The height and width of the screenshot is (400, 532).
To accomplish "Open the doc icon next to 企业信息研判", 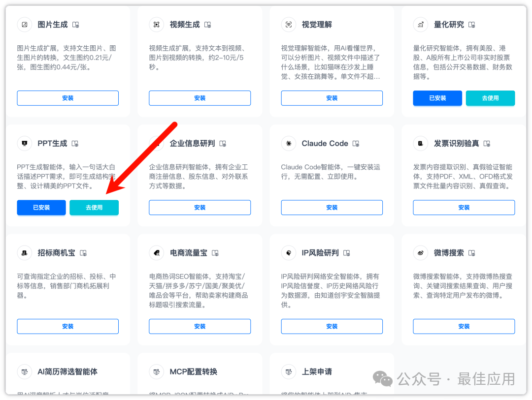I will [x=223, y=144].
